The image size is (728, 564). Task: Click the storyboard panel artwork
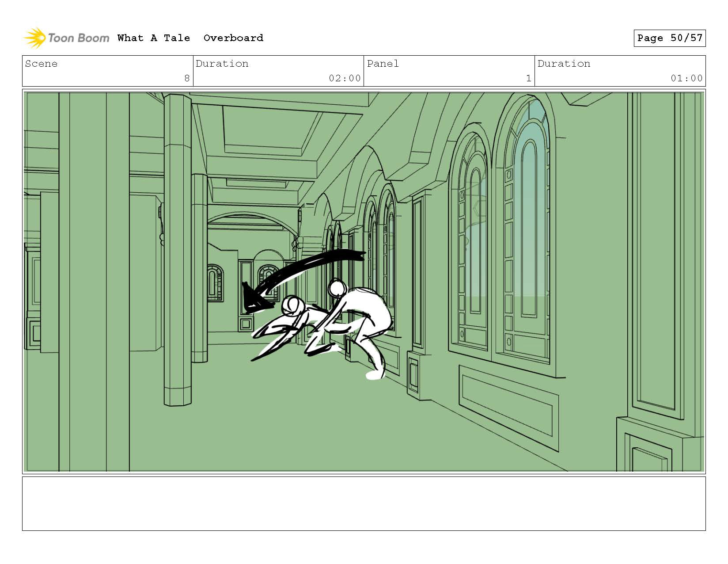tap(364, 282)
